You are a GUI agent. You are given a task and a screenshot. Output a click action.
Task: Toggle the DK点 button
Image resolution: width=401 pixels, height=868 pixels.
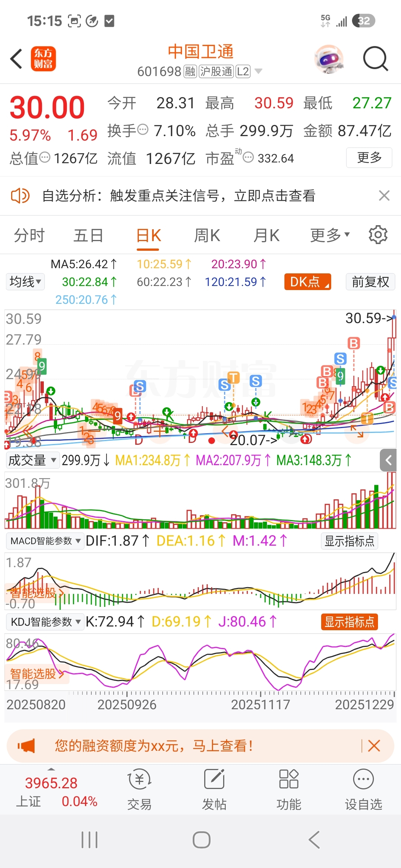(307, 282)
